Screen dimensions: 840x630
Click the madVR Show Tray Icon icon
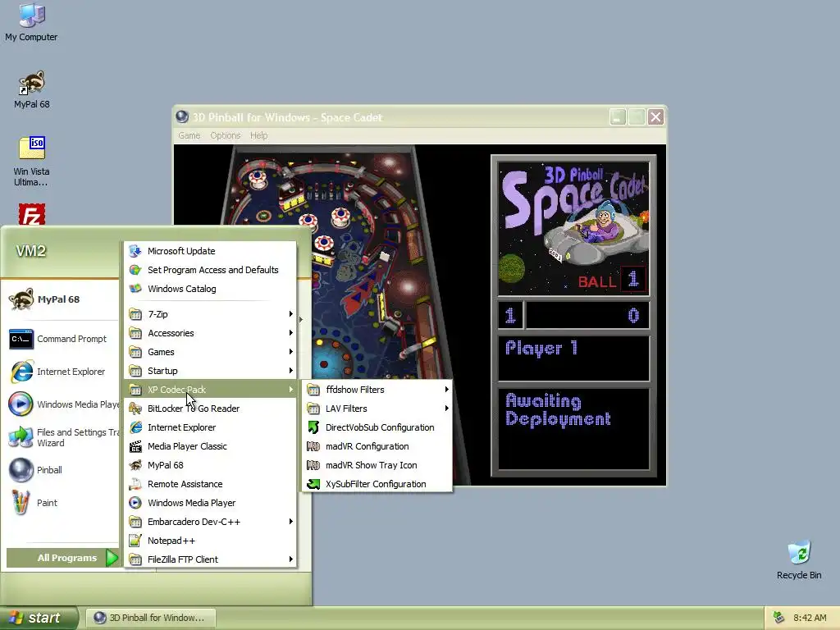pyautogui.click(x=313, y=465)
